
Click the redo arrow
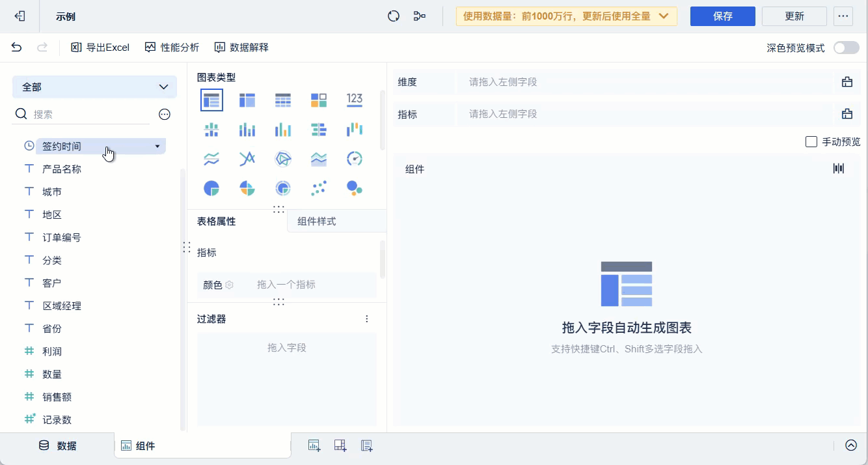42,47
